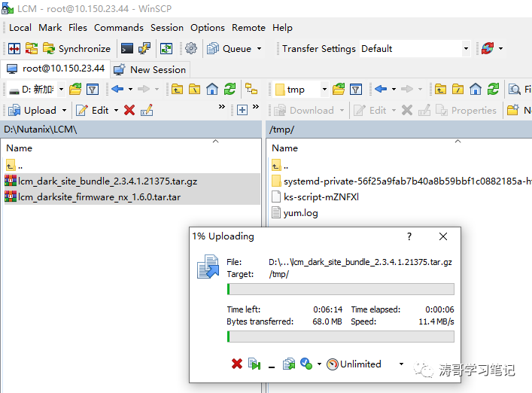Click upload dialog help question mark
Screen dimensions: 532x393
[x=409, y=236]
